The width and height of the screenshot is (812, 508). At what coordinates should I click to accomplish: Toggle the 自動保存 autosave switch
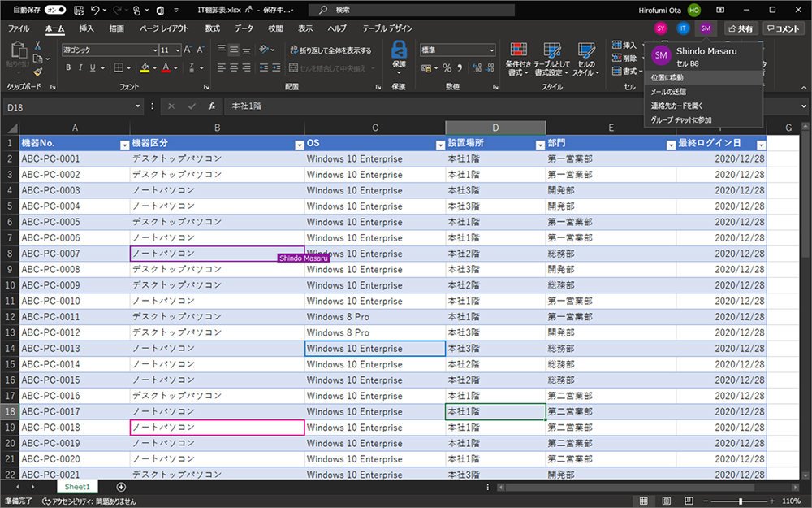pyautogui.click(x=55, y=10)
